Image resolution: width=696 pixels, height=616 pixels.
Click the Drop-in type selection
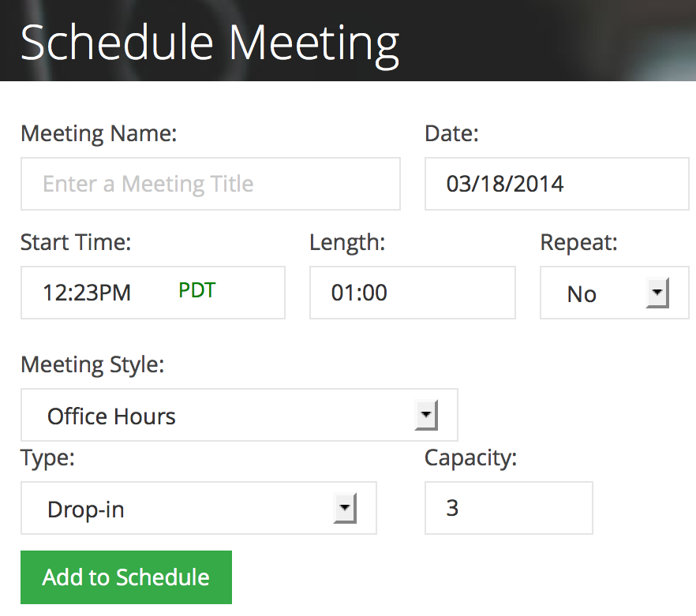coord(86,510)
